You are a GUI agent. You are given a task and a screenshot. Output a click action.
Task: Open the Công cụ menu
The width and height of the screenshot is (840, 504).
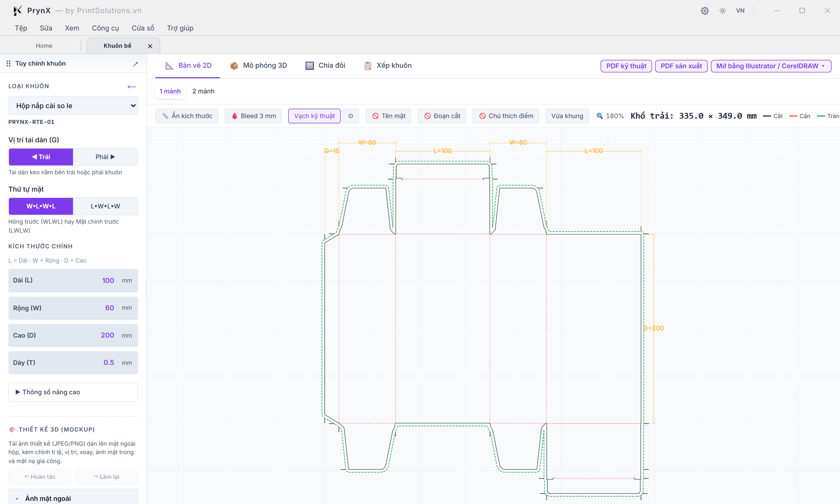click(x=105, y=28)
